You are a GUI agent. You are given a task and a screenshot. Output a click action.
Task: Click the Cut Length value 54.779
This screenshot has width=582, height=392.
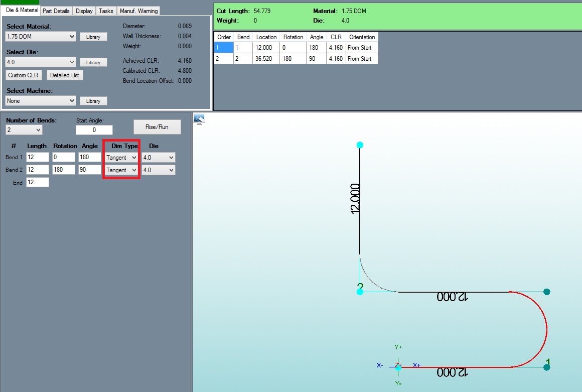pos(262,11)
